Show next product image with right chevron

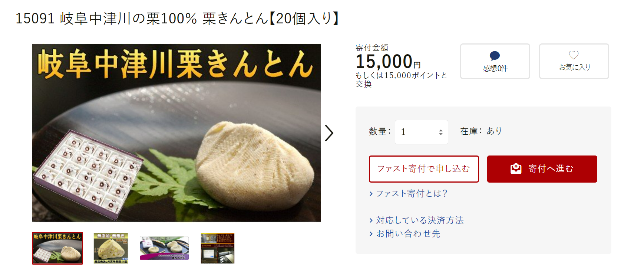click(x=329, y=133)
